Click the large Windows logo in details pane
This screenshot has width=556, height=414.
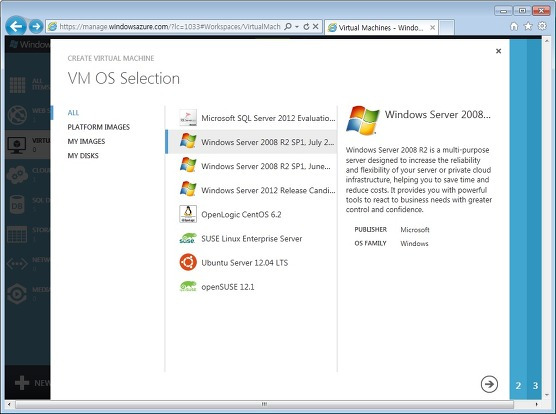click(362, 121)
